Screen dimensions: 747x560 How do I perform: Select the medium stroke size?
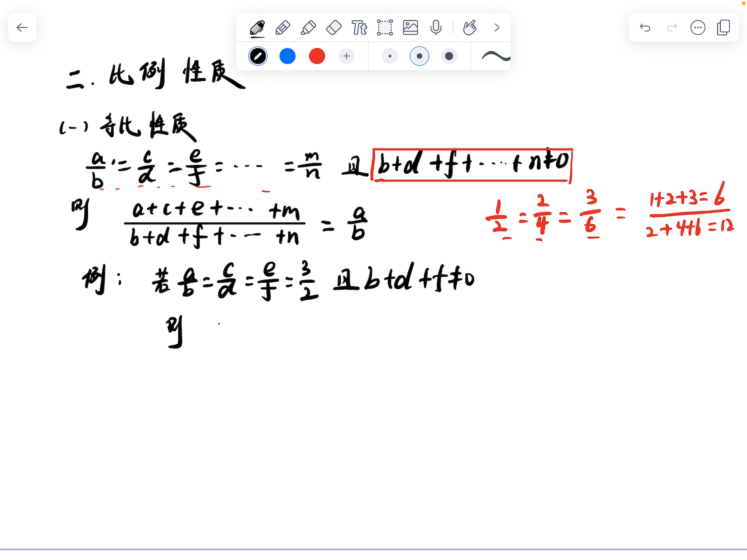(x=419, y=56)
